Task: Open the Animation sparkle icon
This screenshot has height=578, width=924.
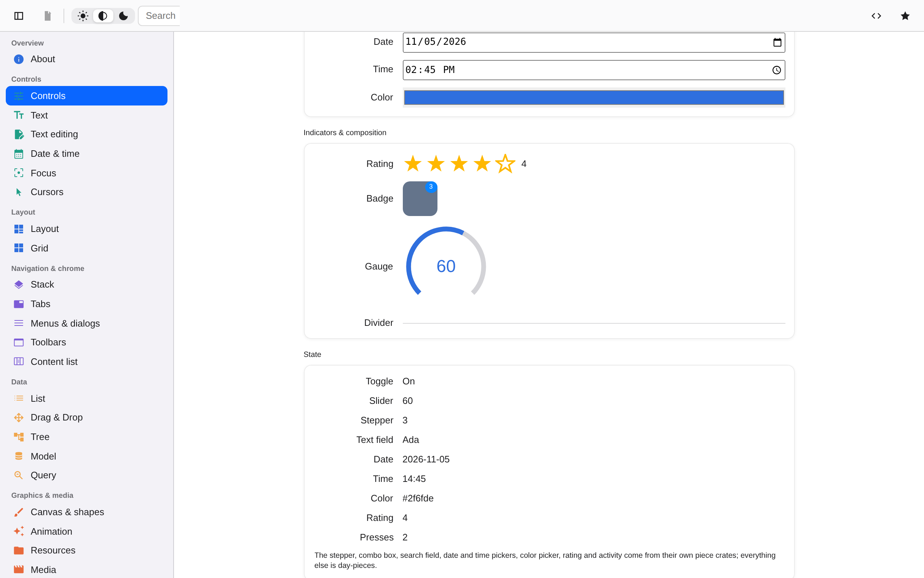Action: (x=19, y=531)
